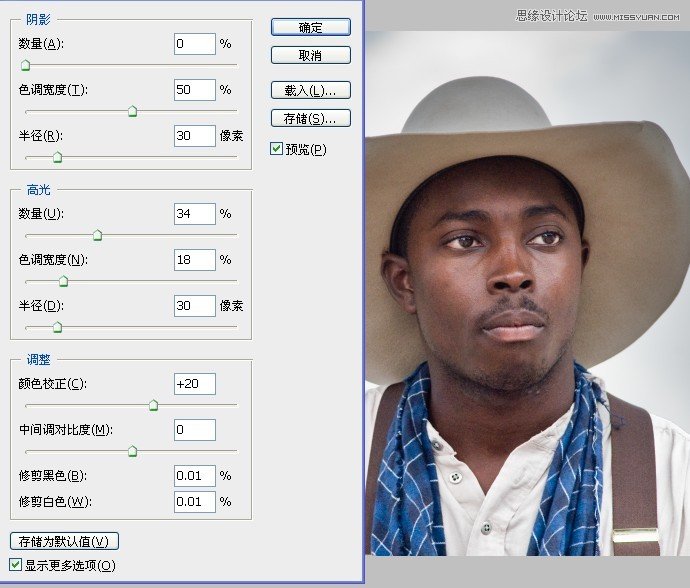The width and height of the screenshot is (690, 588).
Task: Click the 高光 半径(D) slider handle
Action: 57,327
